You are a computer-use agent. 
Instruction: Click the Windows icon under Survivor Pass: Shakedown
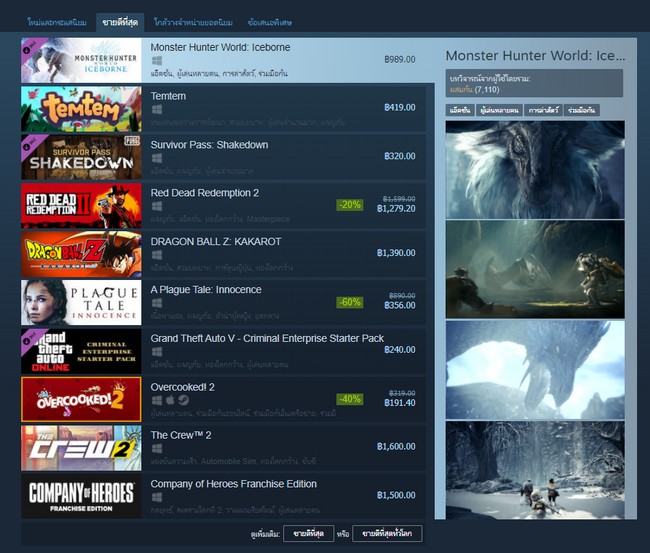pos(157,158)
